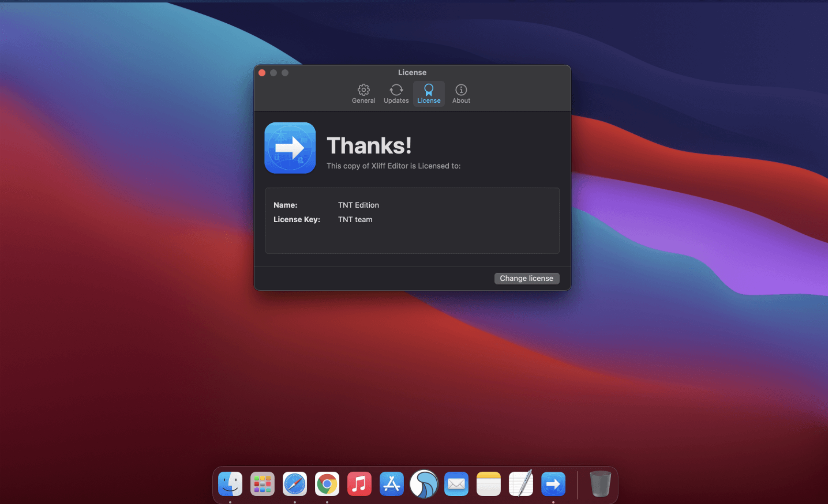Click the large Xliff Editor app icon
828x504 pixels.
290,148
